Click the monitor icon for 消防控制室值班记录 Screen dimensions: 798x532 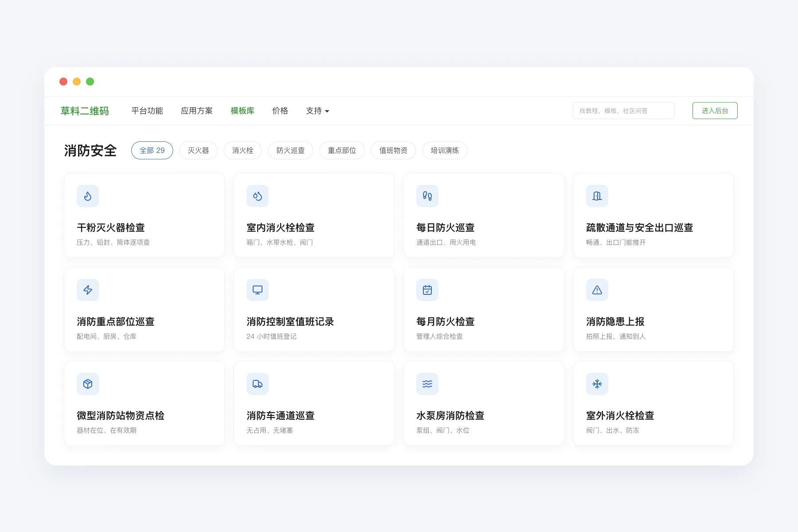[258, 290]
